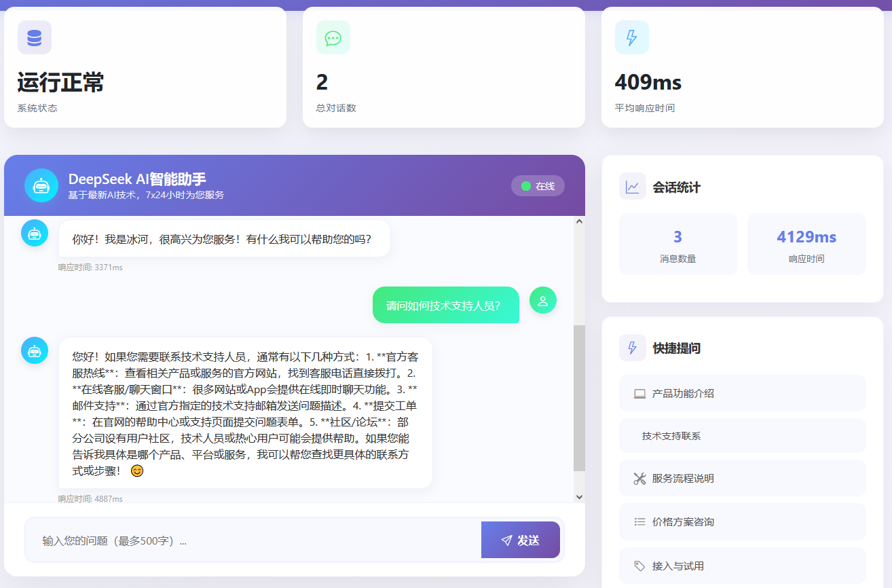Click the lightning icon next to 快捷提问
Viewport: 892px width, 588px height.
coord(632,348)
